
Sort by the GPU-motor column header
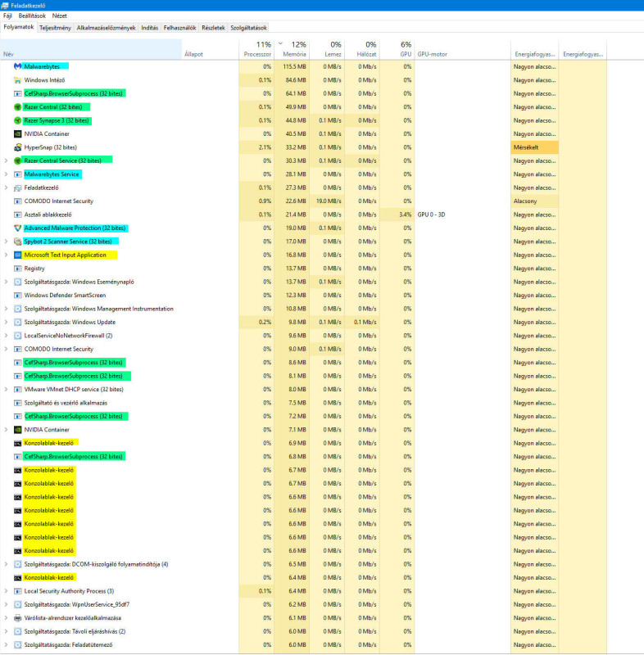click(462, 49)
